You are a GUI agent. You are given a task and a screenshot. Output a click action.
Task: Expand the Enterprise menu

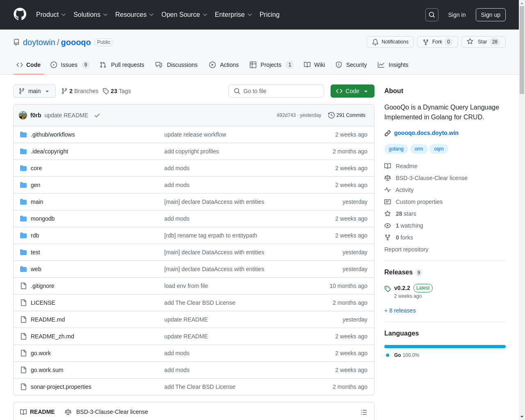pos(233,14)
